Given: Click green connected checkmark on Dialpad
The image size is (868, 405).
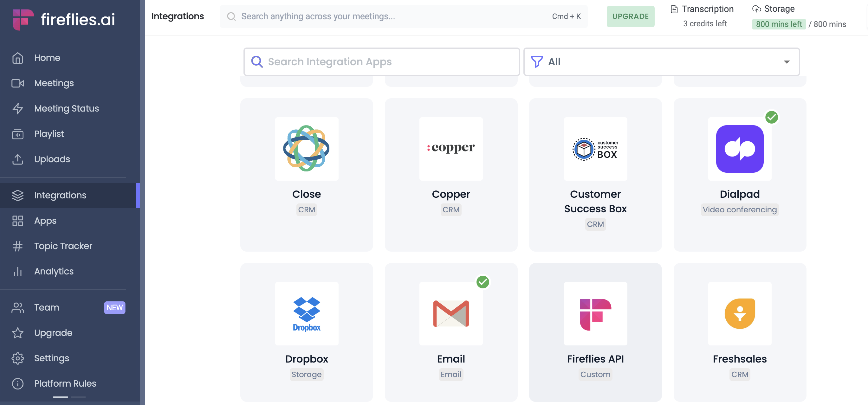Looking at the screenshot, I should [x=771, y=117].
